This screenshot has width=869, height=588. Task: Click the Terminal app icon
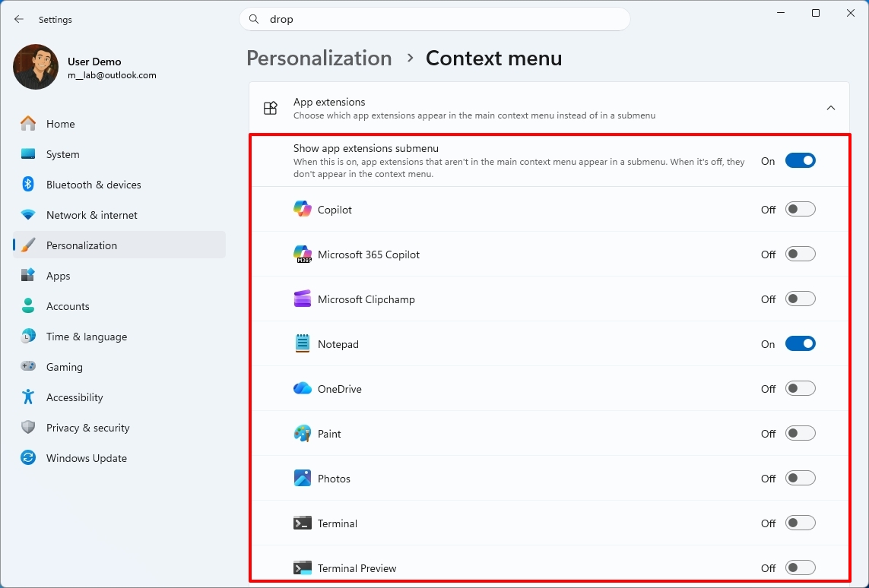[x=302, y=523]
